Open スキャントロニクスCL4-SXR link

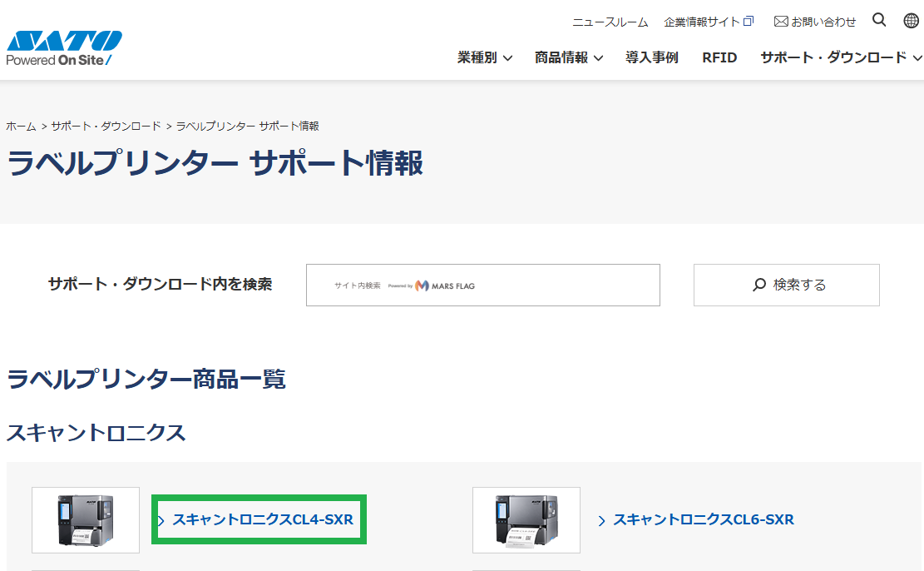click(x=263, y=519)
